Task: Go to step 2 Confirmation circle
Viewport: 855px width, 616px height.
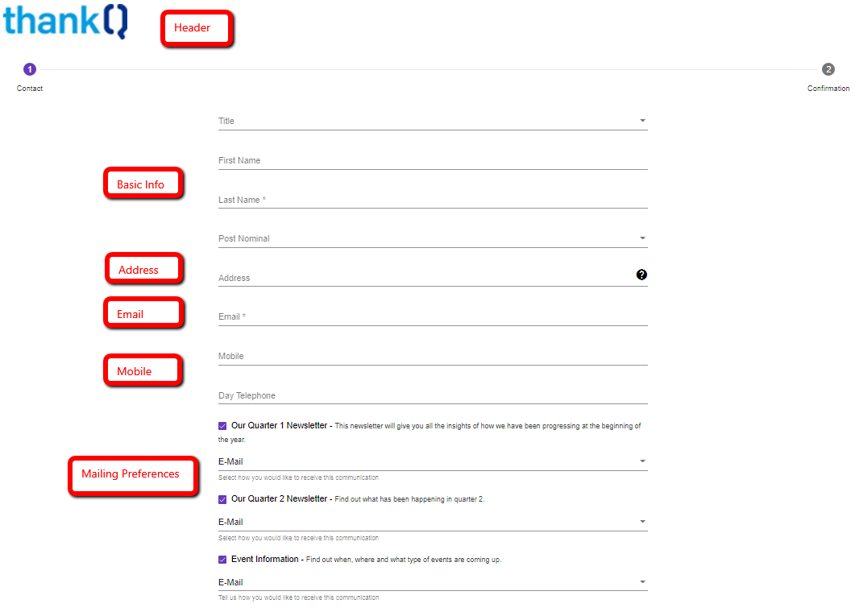Action: point(828,69)
